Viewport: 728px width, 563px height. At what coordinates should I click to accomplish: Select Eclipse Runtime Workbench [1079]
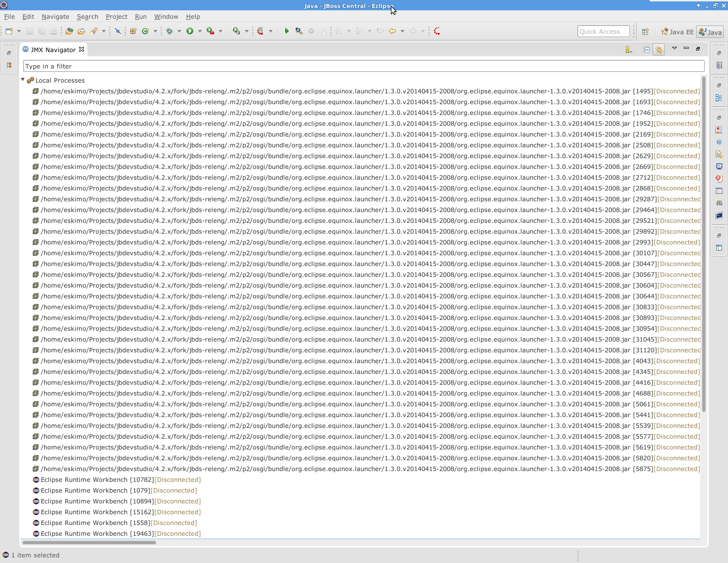(115, 490)
